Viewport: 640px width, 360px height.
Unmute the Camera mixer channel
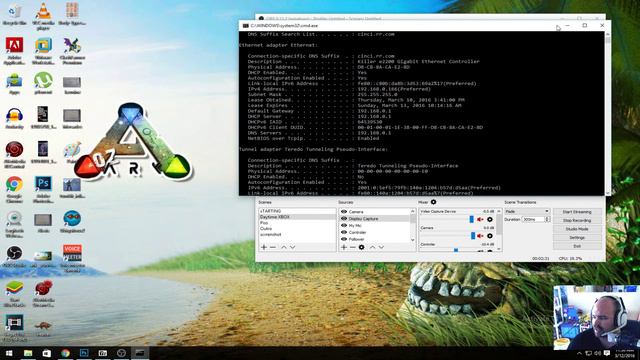click(x=480, y=236)
